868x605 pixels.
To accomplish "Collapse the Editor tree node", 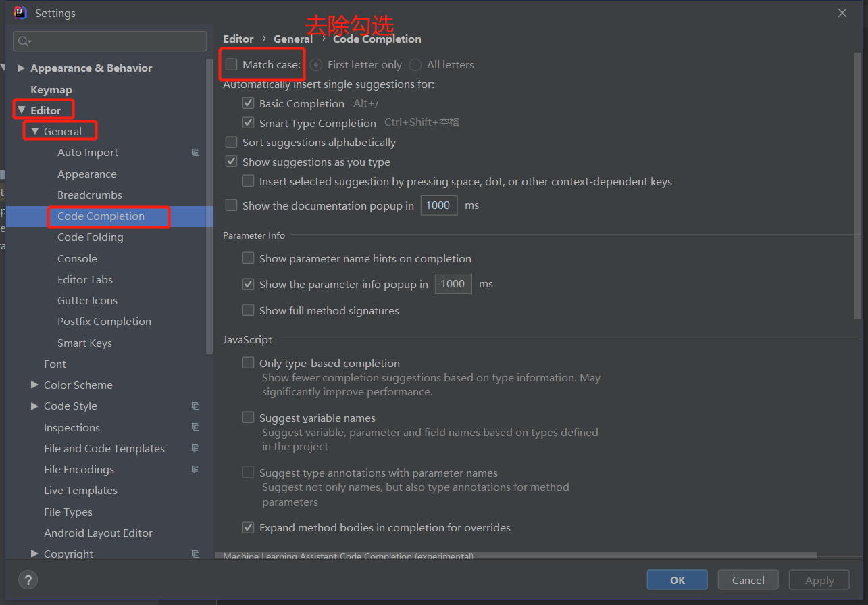I will click(21, 110).
